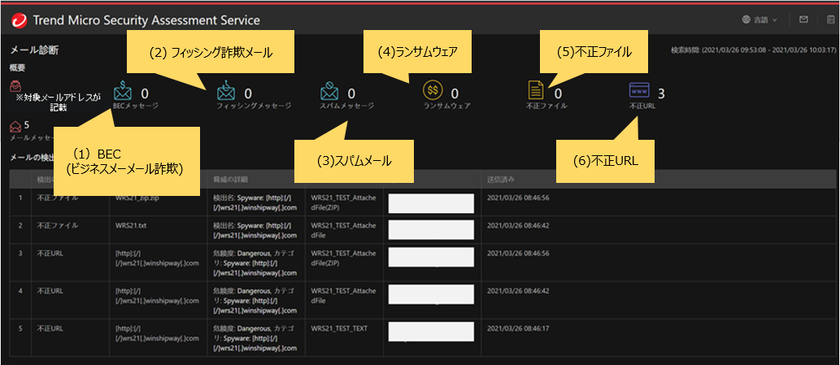Click the 検索時間 time range text
The width and height of the screenshot is (840, 365).
click(753, 50)
